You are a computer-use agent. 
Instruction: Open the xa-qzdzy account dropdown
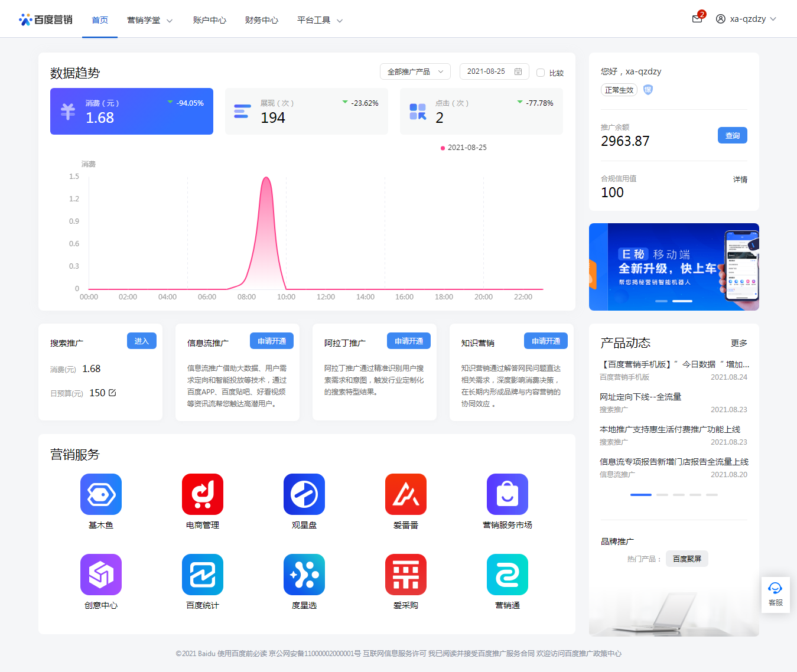(x=747, y=19)
